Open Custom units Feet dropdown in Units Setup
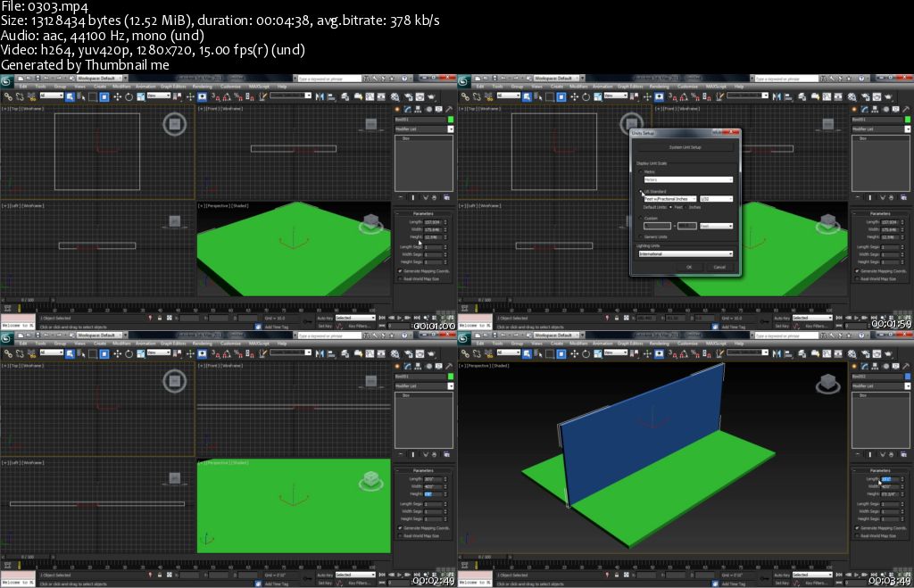914x588 pixels. (x=717, y=226)
